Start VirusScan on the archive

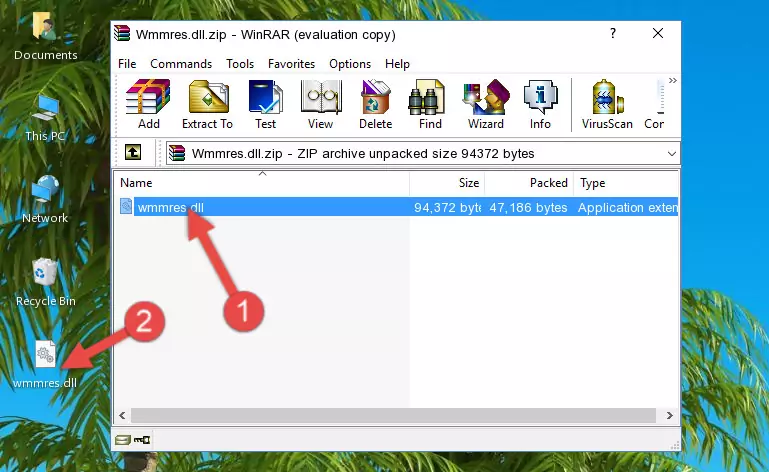(x=607, y=105)
